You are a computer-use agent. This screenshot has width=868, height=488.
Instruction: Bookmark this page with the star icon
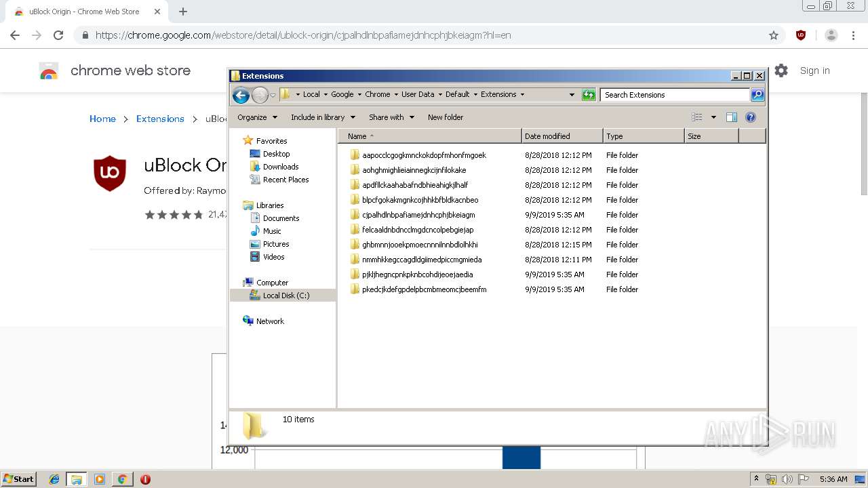coord(774,35)
